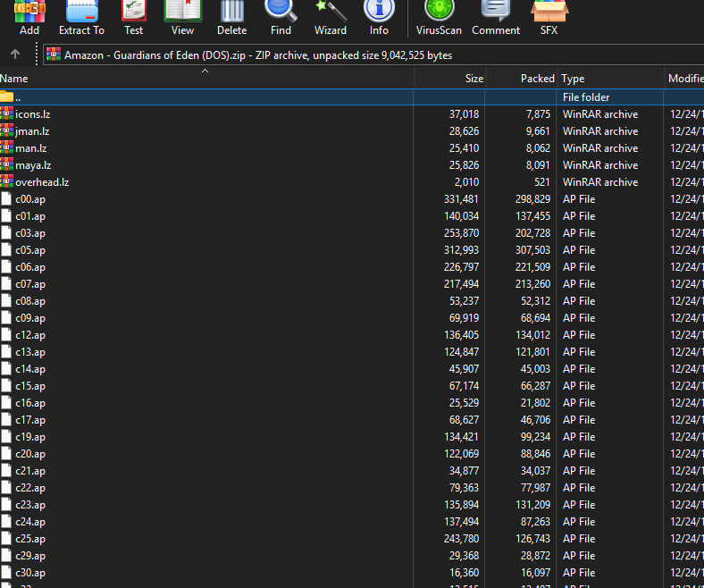Click the Add toolbar icon
The width and height of the screenshot is (704, 588).
(x=29, y=12)
